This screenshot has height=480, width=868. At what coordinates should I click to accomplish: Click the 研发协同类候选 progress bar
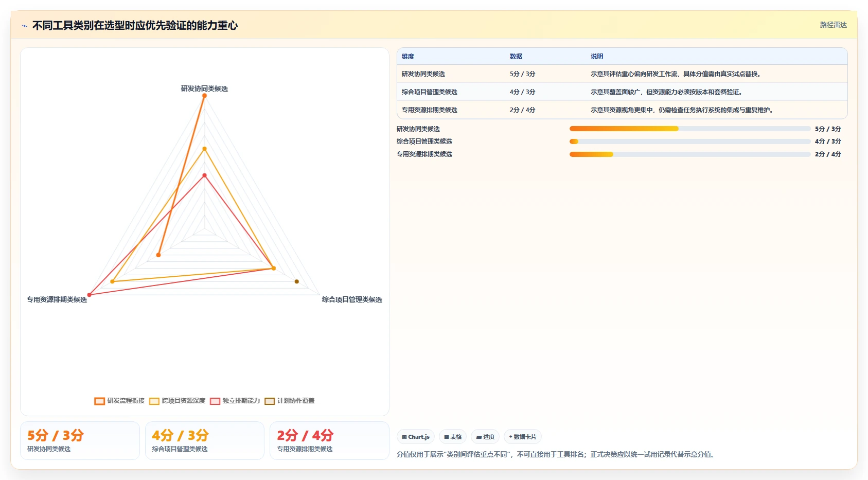click(x=690, y=129)
